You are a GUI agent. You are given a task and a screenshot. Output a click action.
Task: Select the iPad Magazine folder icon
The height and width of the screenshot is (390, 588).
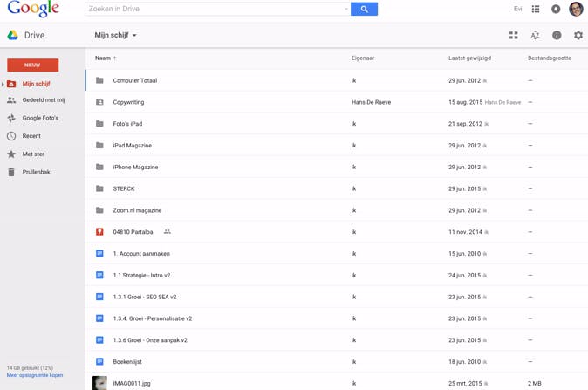tap(99, 145)
